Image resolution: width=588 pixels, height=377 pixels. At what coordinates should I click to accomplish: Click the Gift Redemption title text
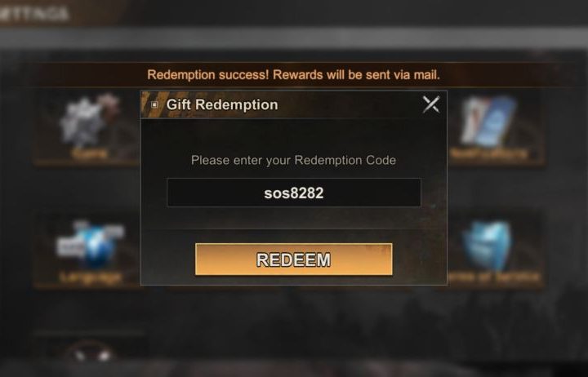pos(222,104)
